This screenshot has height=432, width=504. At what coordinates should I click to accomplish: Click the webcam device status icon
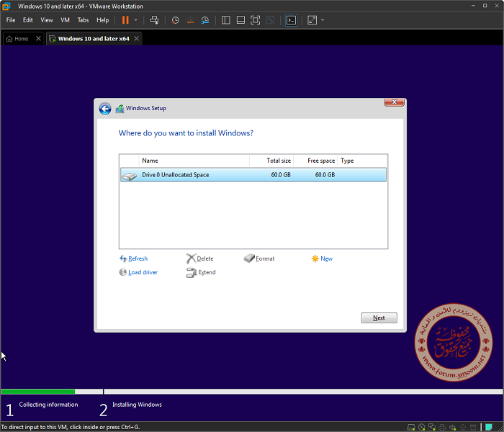(463, 428)
